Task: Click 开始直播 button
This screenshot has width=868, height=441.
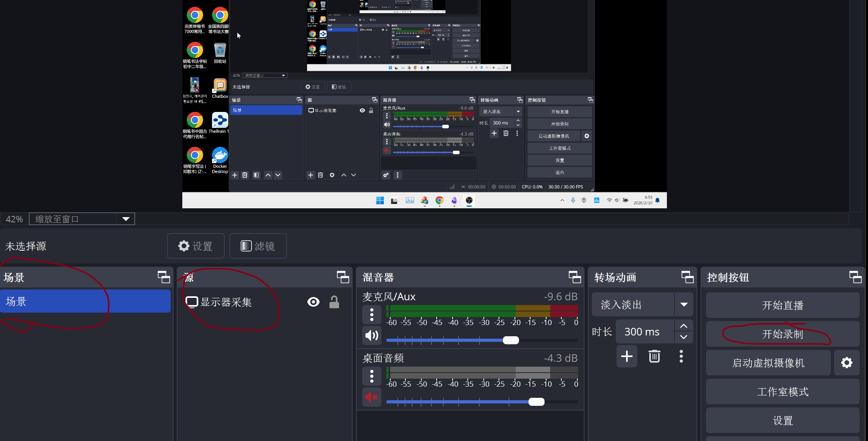Action: pyautogui.click(x=782, y=305)
